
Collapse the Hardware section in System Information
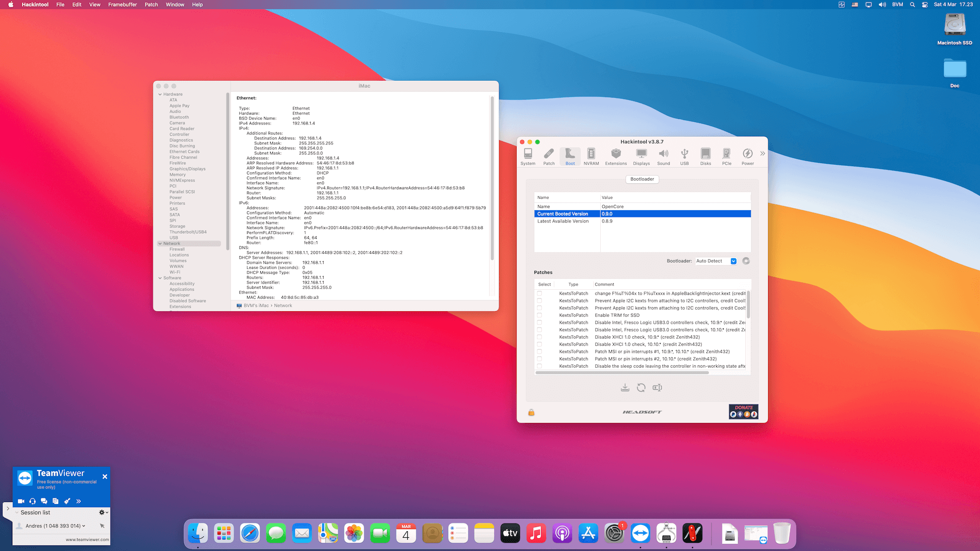click(160, 94)
